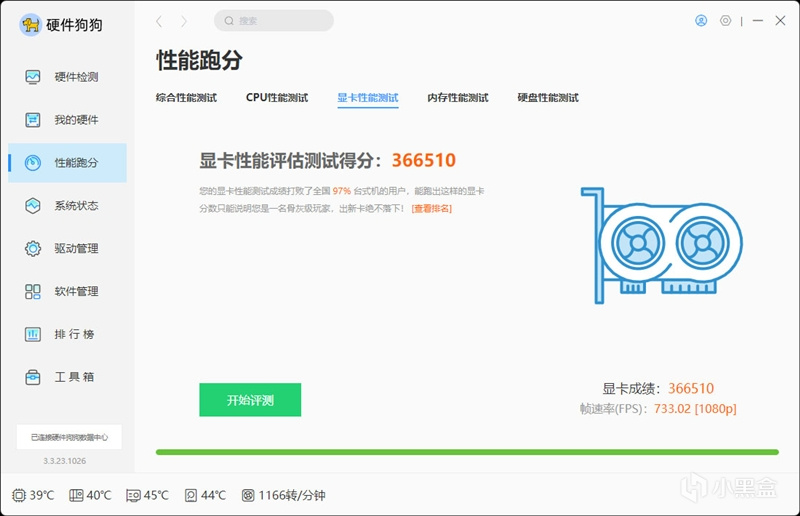The width and height of the screenshot is (800, 516).
Task: Minimize the window
Action: [x=758, y=21]
